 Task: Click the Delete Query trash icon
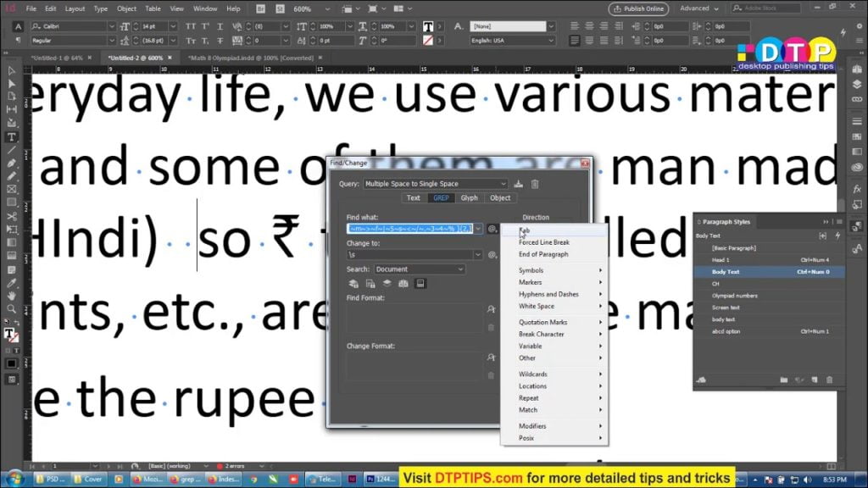(535, 184)
